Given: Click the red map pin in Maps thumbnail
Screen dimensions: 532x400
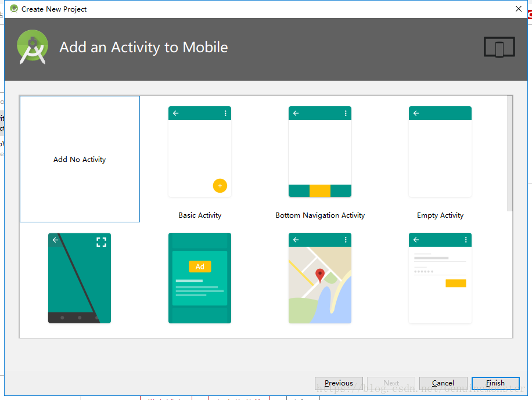Looking at the screenshot, I should (320, 276).
